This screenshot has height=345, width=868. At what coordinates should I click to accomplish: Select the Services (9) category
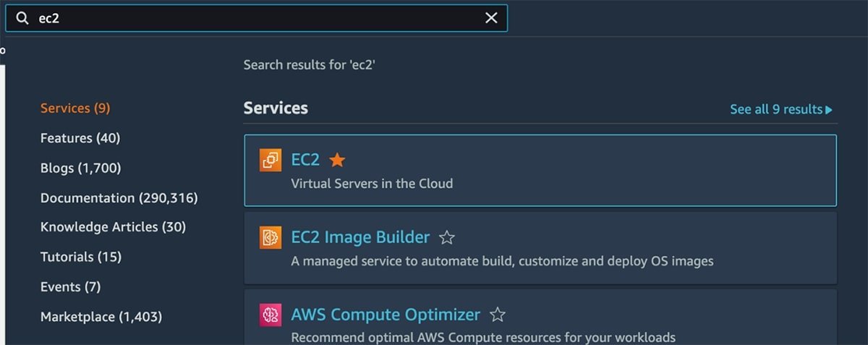coord(75,108)
